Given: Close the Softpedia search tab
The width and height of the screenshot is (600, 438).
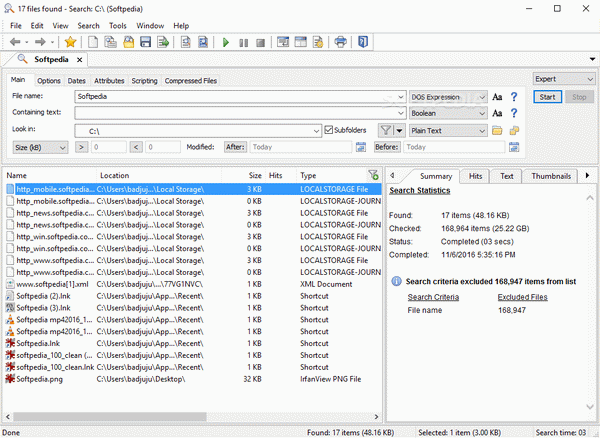Looking at the screenshot, I should pos(80,60).
